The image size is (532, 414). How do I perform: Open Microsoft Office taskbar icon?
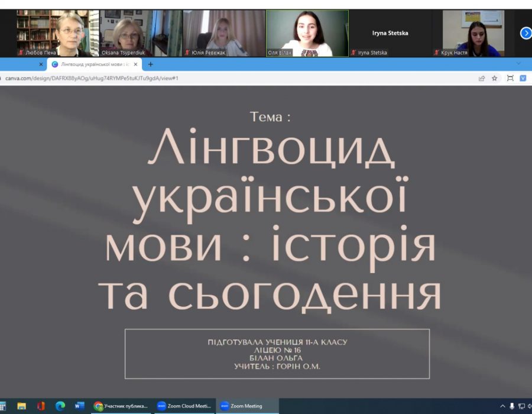(41, 406)
